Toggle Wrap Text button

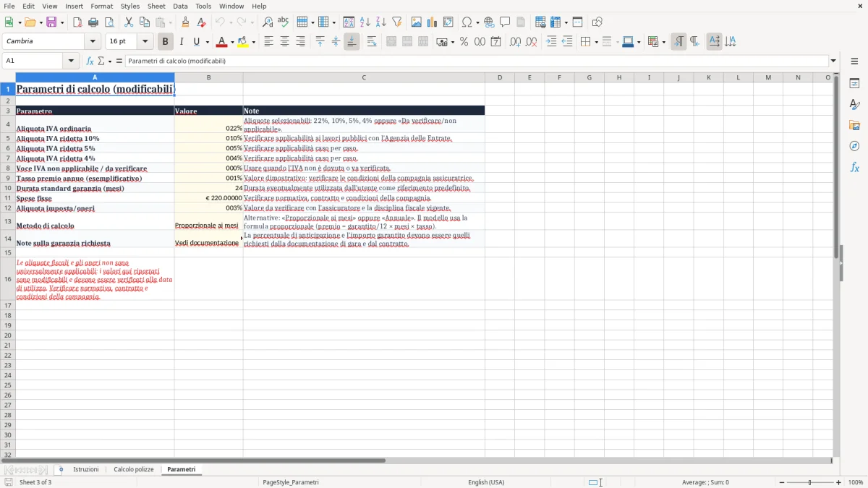[372, 42]
